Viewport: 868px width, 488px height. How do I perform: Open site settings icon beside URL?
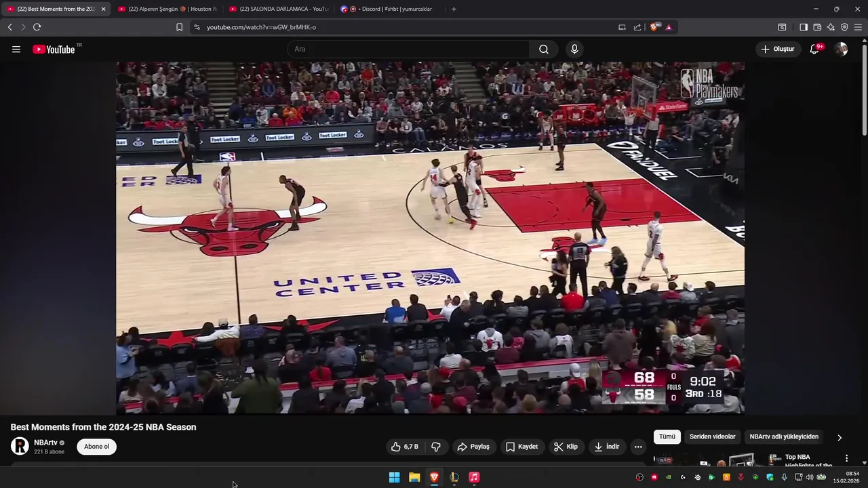[x=197, y=27]
